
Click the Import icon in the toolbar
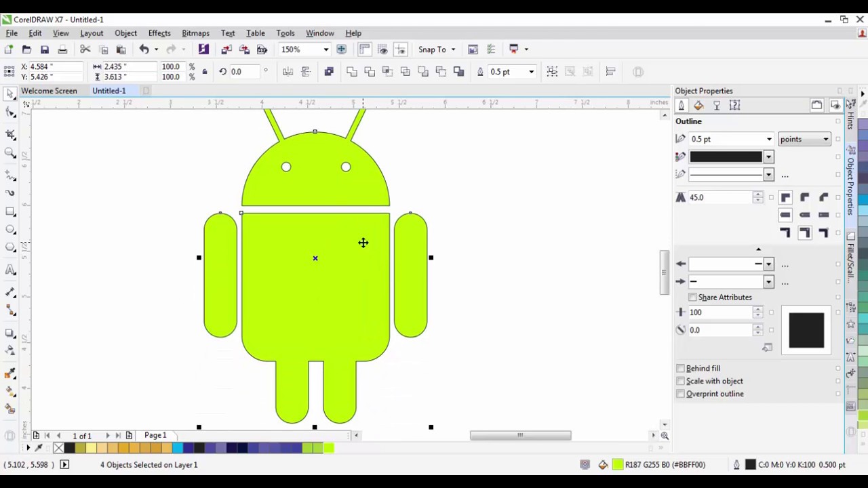pos(226,49)
